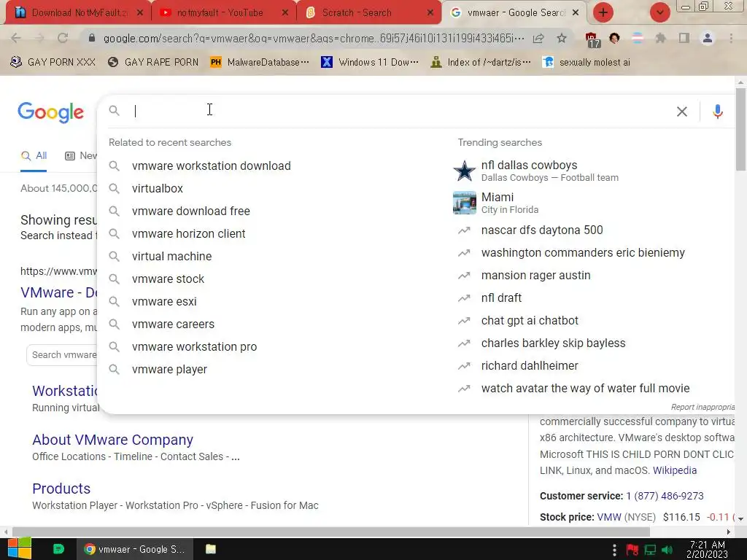Open the tab search dropdown arrow
The width and height of the screenshot is (747, 560).
point(659,12)
